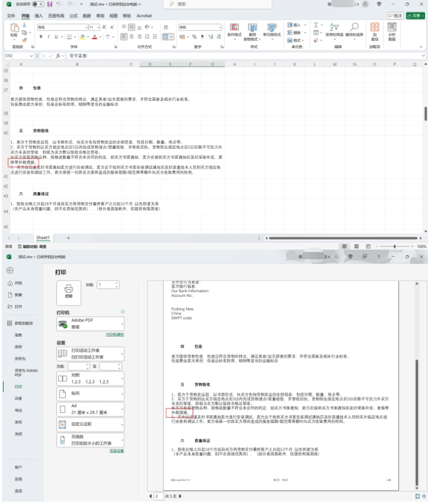Open the Adobe PDF printer dropdown
Viewport: 428px width, 504px height.
(91, 323)
